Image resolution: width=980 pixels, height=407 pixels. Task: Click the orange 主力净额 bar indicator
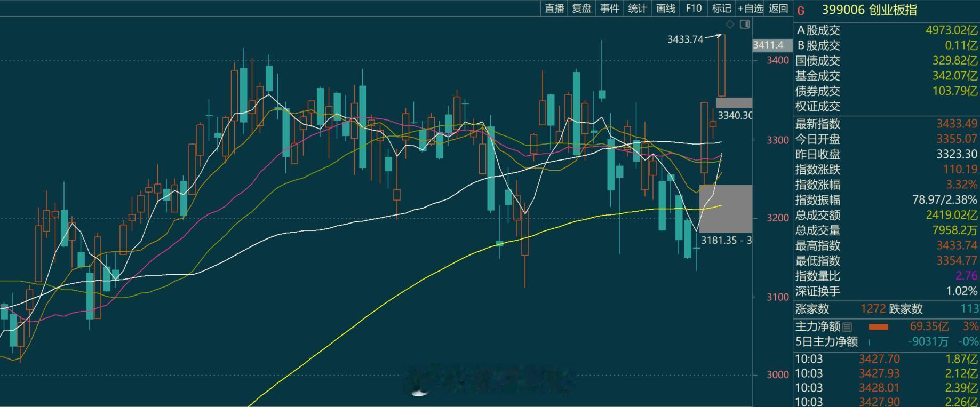click(879, 327)
